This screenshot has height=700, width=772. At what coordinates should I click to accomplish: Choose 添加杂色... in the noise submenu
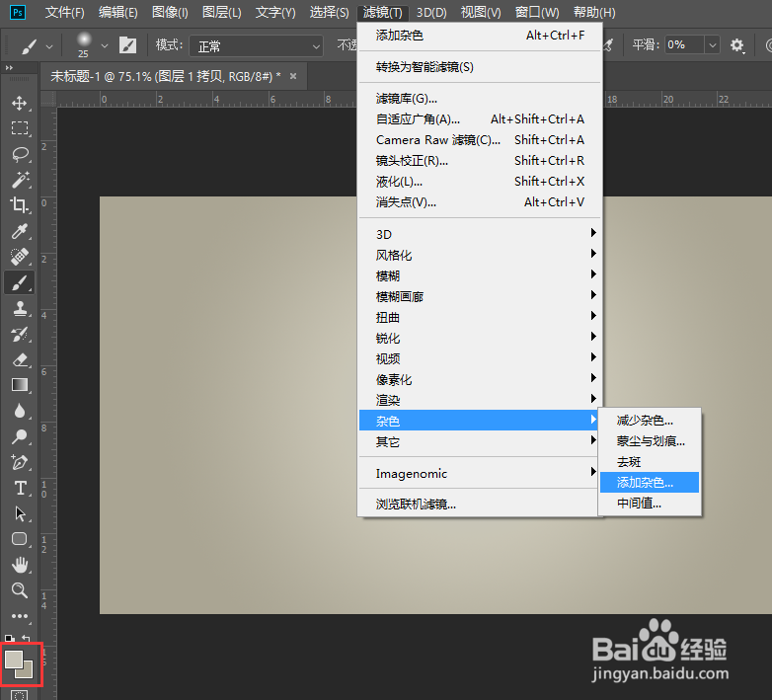coord(650,483)
